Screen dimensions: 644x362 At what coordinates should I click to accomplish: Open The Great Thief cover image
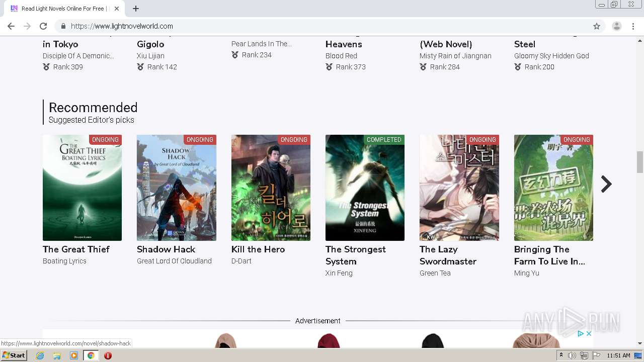tap(82, 188)
